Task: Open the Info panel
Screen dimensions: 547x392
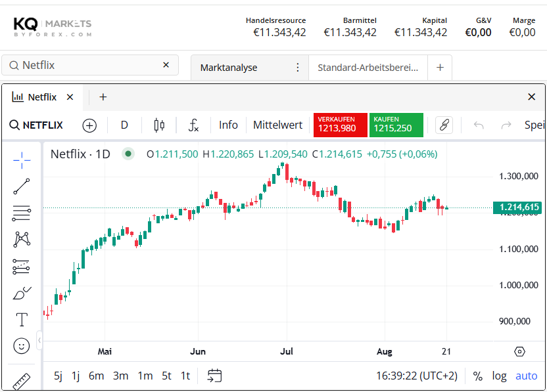Action: pos(228,125)
